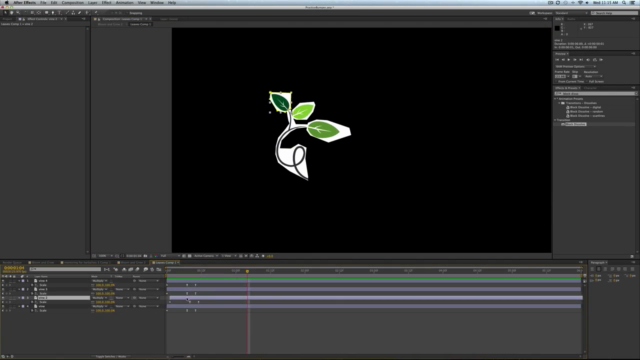Select the Hand tool

[11, 13]
